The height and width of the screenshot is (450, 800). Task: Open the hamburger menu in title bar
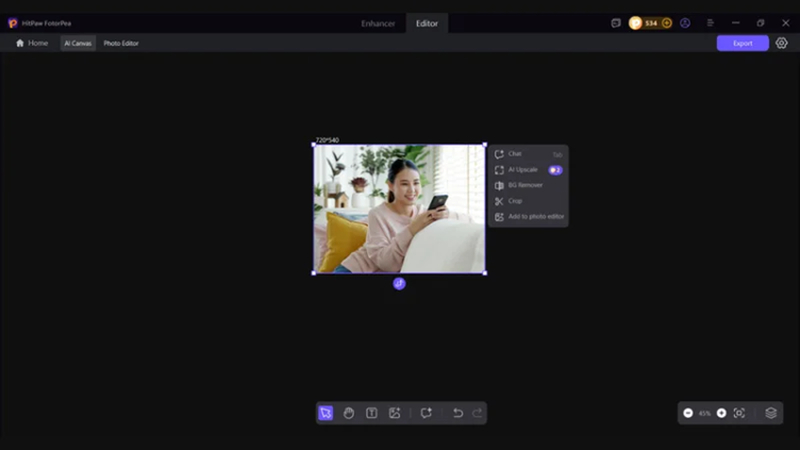(710, 23)
